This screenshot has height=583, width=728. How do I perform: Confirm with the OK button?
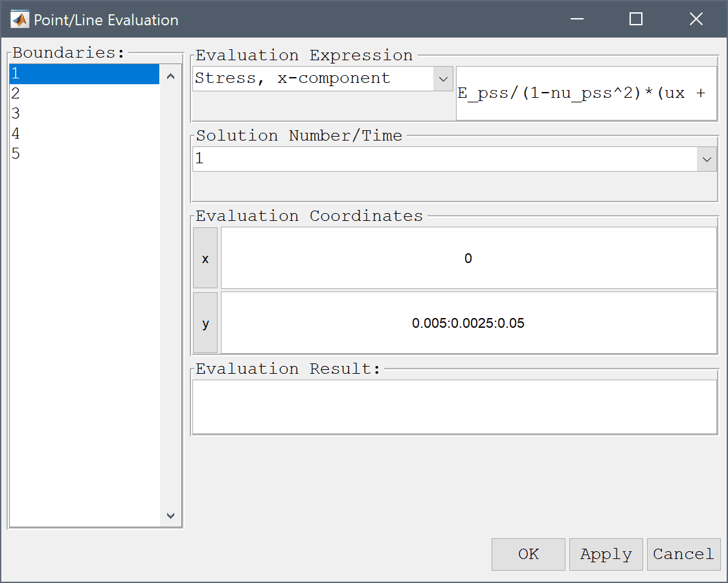(529, 554)
